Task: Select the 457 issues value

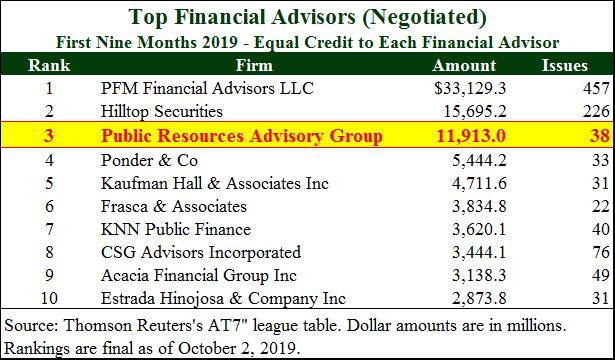Action: tap(596, 88)
